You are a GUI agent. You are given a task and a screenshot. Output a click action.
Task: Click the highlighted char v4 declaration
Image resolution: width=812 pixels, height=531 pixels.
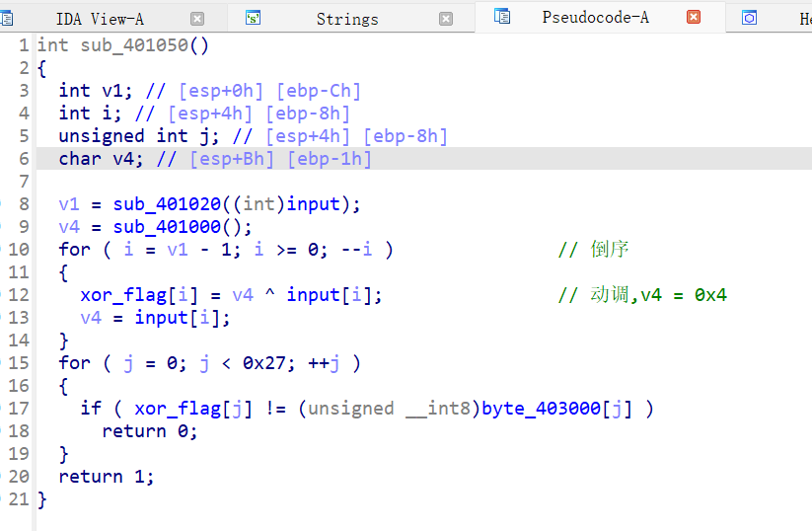214,159
